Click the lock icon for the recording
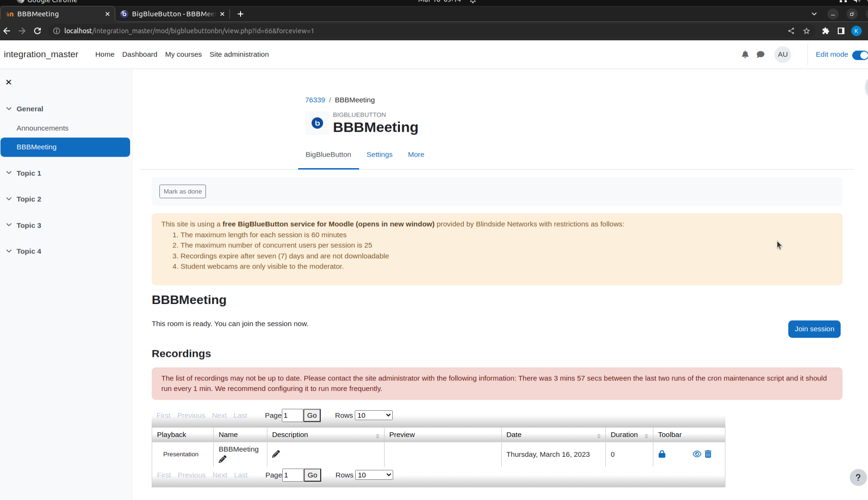The height and width of the screenshot is (500, 868). pyautogui.click(x=662, y=454)
